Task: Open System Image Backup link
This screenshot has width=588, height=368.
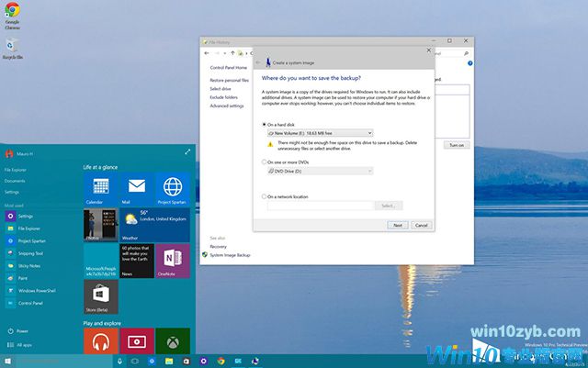Action: point(230,255)
